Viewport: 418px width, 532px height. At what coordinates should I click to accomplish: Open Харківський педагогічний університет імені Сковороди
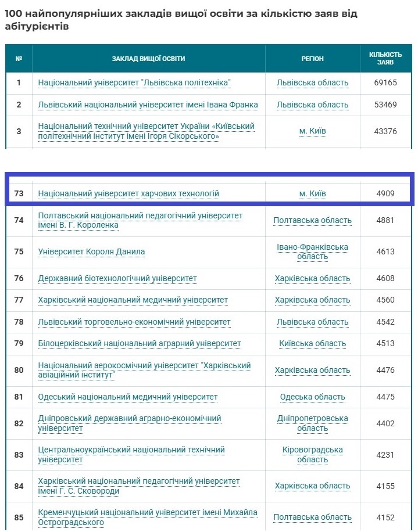click(139, 486)
